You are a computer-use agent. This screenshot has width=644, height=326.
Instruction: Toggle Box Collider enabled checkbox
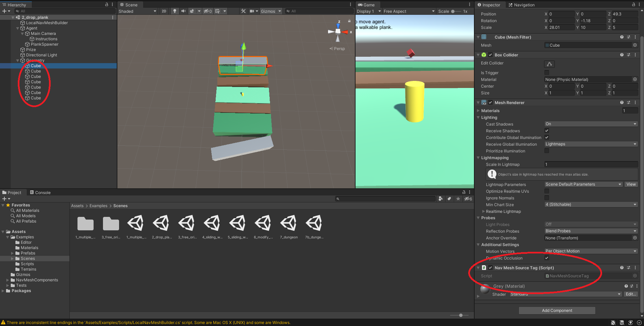[x=490, y=55]
